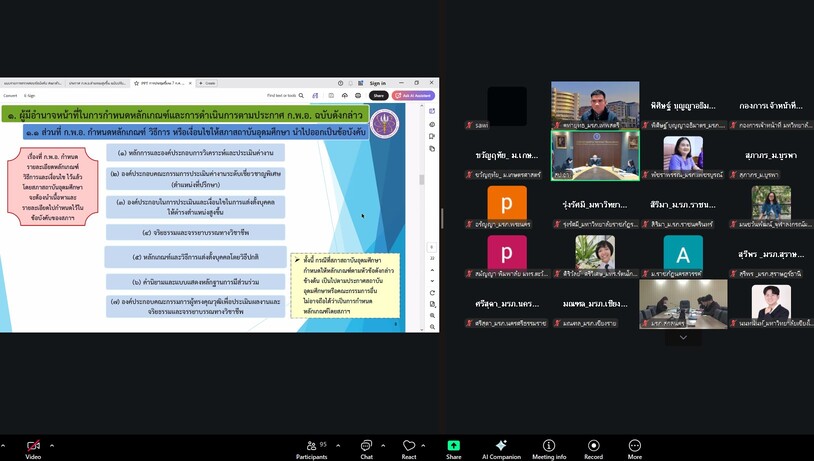Turn on the camera with Video toggle
The height and width of the screenshot is (461, 814).
point(33,450)
